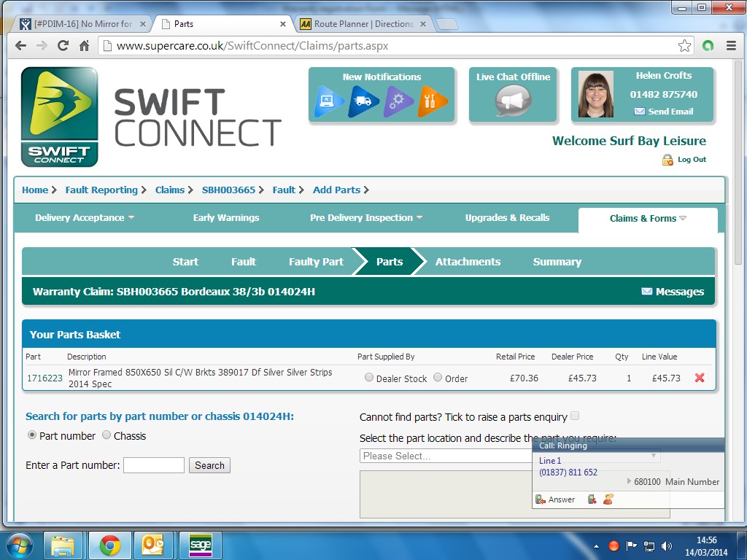Click the Messages envelope icon

click(646, 292)
